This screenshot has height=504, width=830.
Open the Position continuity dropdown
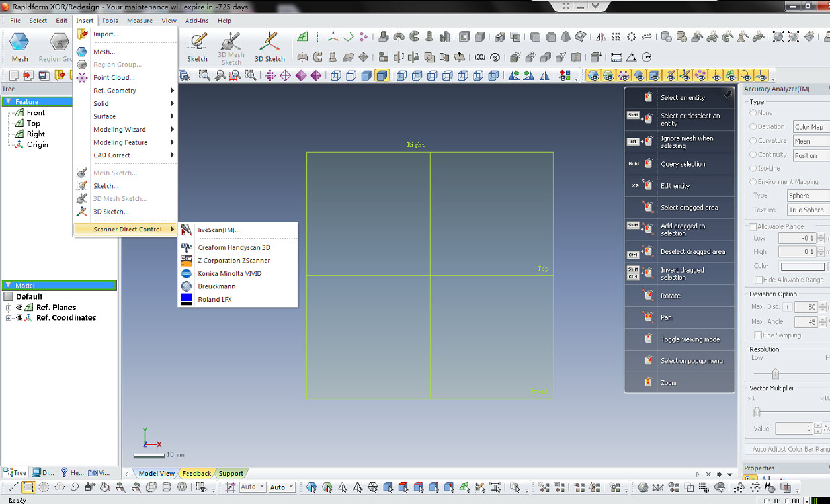(811, 155)
